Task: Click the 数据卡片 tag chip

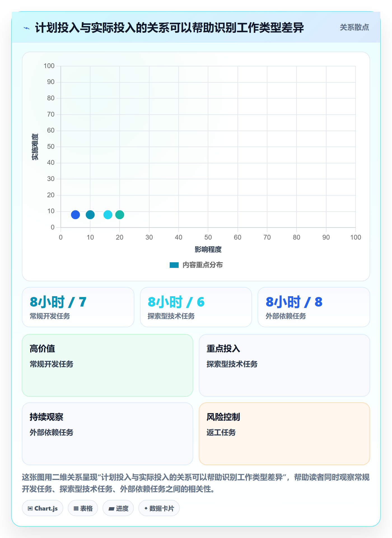Action: click(x=159, y=508)
